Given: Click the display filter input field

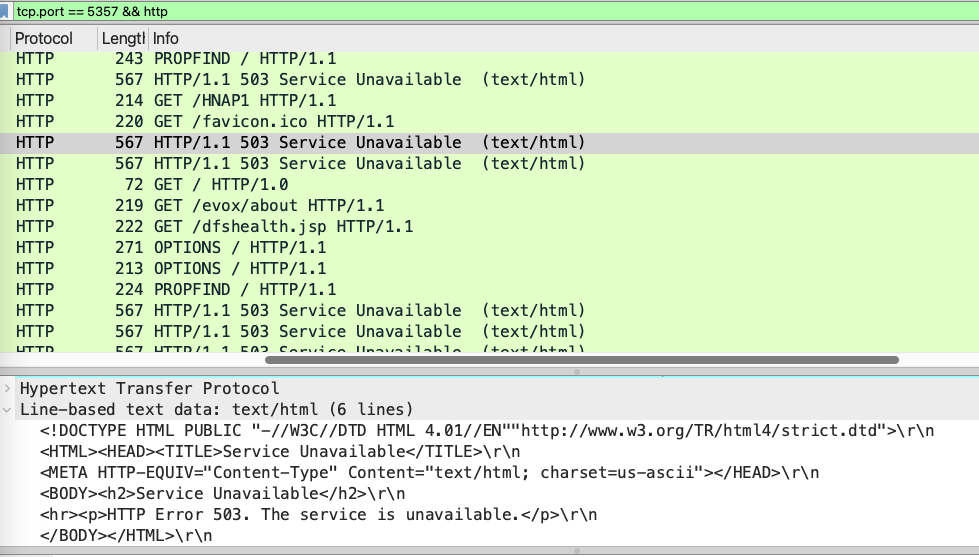Looking at the screenshot, I should 494,11.
